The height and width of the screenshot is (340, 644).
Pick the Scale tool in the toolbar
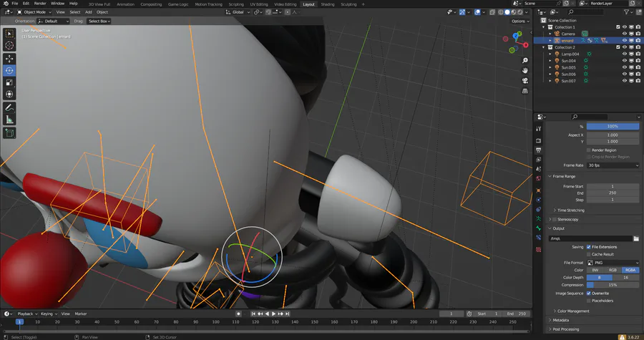tap(9, 82)
